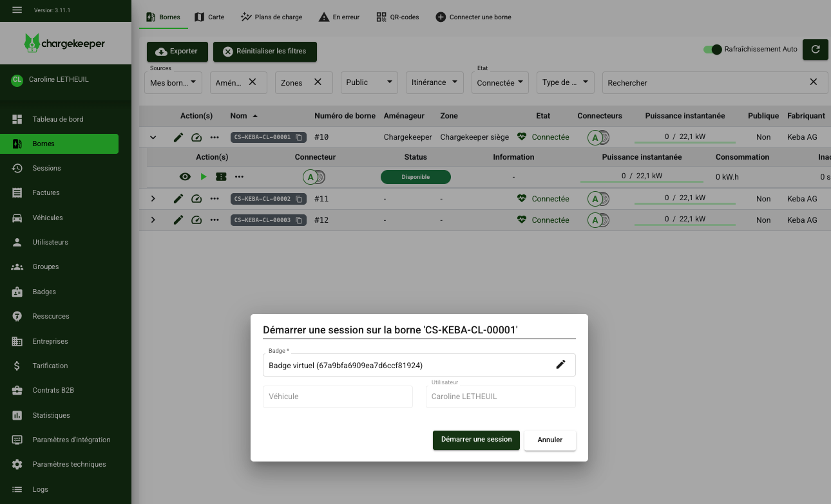The height and width of the screenshot is (504, 831).
Task: Sort the table by Nom column
Action: point(239,116)
